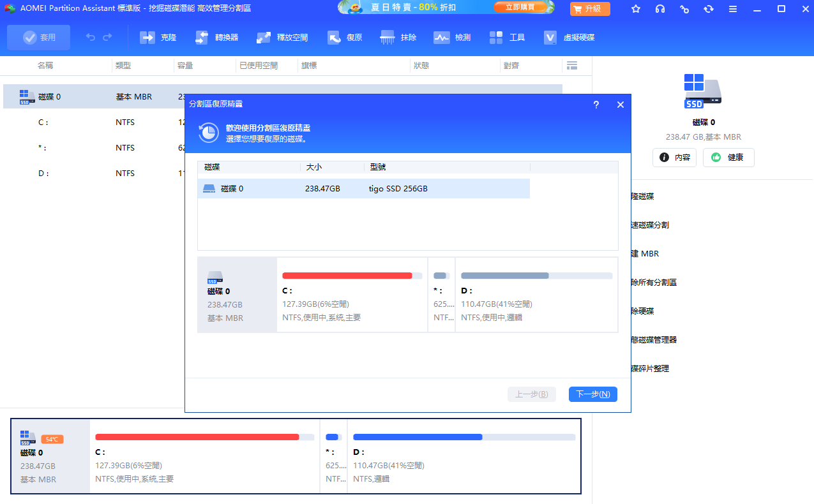Click the C: red usage bar in bottom map
This screenshot has width=814, height=504.
point(197,437)
